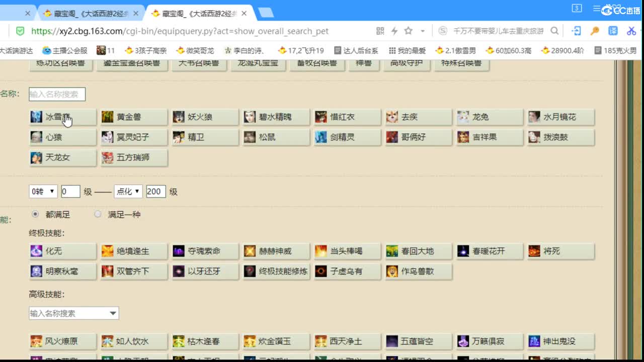Pick the 碧水精魄 pet

276,117
